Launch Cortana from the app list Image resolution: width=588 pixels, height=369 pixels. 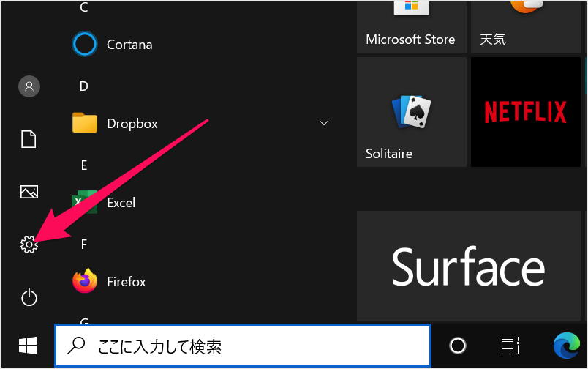[x=113, y=45]
